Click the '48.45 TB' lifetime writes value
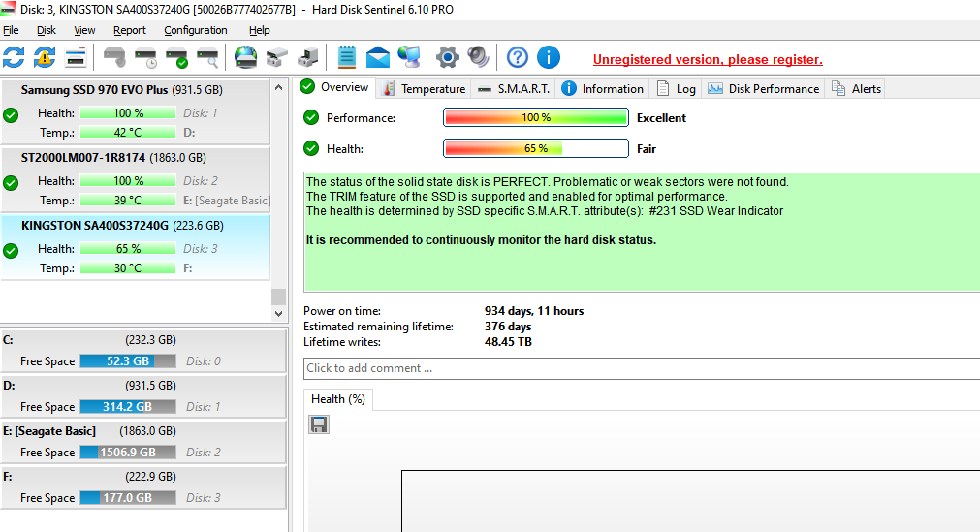Image resolution: width=980 pixels, height=532 pixels. (x=508, y=342)
